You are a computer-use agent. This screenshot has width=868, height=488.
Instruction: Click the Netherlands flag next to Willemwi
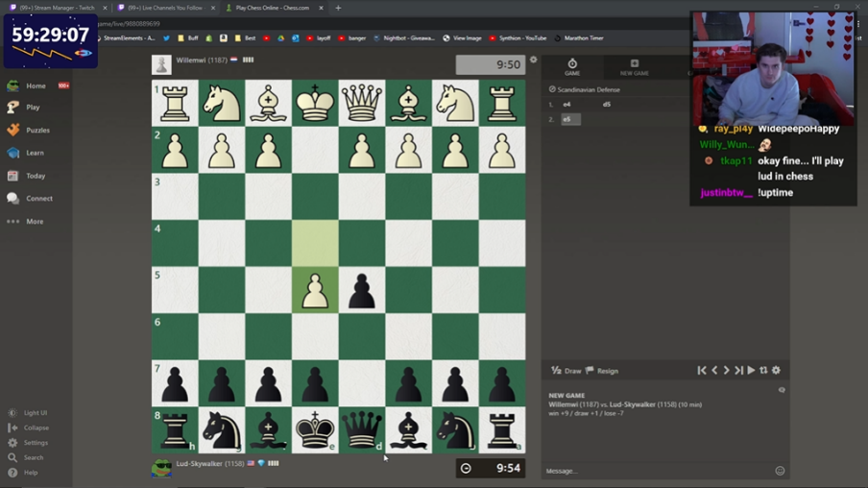coord(234,60)
